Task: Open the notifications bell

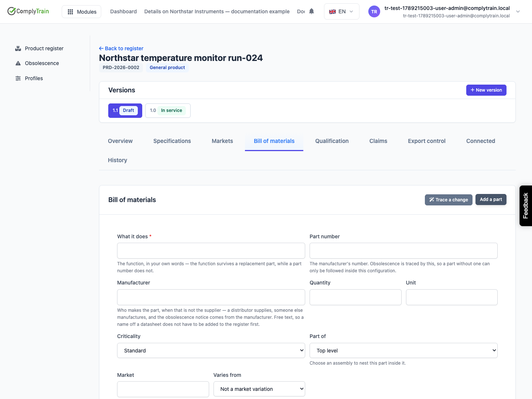Action: [311, 11]
